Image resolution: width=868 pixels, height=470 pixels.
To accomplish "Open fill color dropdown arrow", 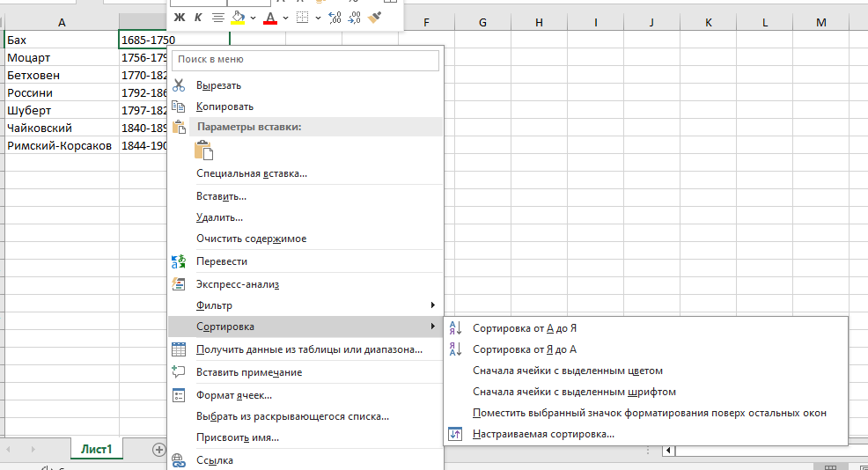I will tap(253, 18).
